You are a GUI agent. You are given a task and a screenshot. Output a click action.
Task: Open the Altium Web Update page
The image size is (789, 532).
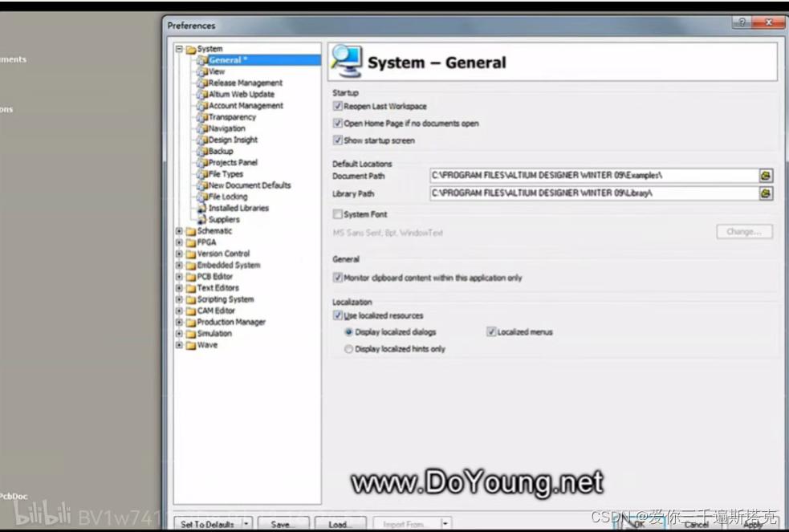[x=242, y=94]
